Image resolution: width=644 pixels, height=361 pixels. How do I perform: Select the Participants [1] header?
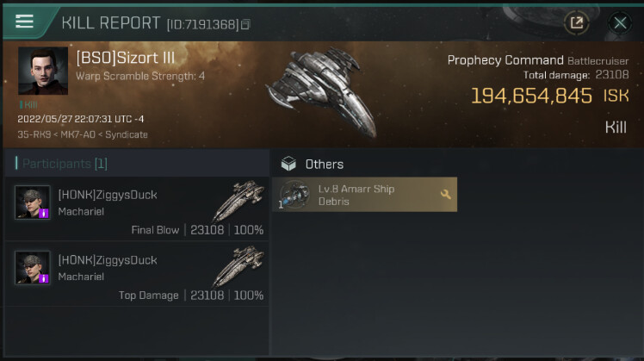(x=61, y=164)
